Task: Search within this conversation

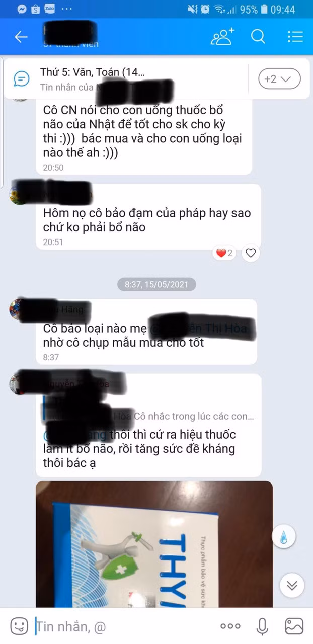Action: 258,37
